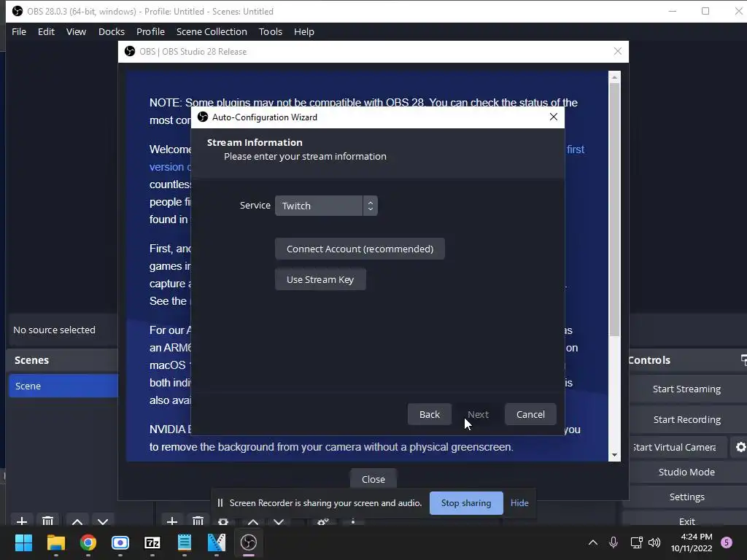The width and height of the screenshot is (747, 560).
Task: Close the OBS Studio 28 Release window with the X
Action: tap(617, 51)
